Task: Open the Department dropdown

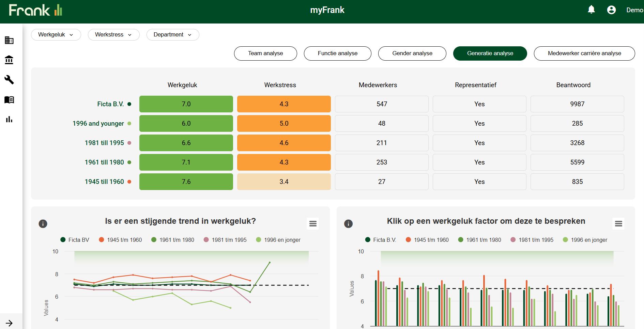Action: pyautogui.click(x=173, y=35)
